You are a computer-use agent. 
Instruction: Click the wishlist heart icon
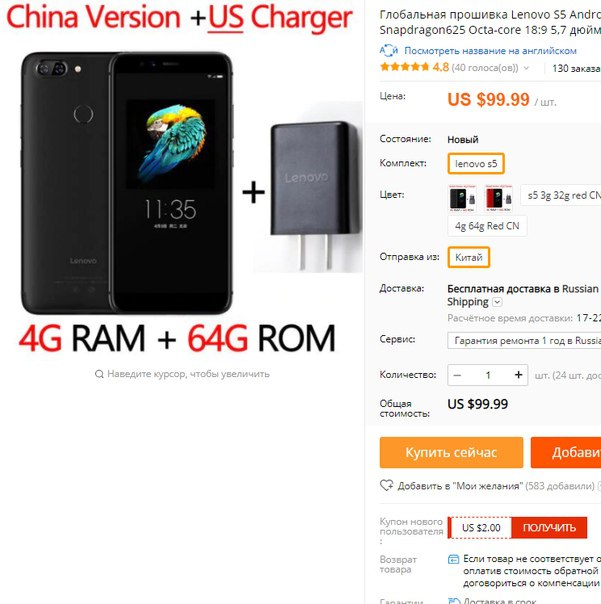tap(386, 485)
